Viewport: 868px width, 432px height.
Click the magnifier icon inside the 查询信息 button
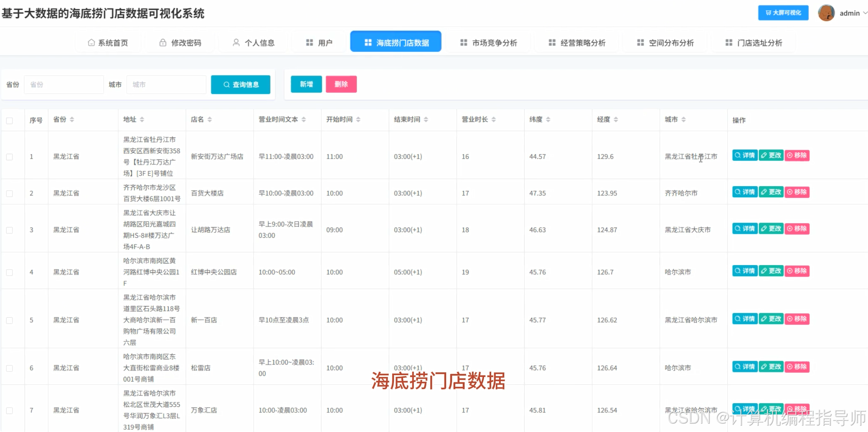coord(226,84)
